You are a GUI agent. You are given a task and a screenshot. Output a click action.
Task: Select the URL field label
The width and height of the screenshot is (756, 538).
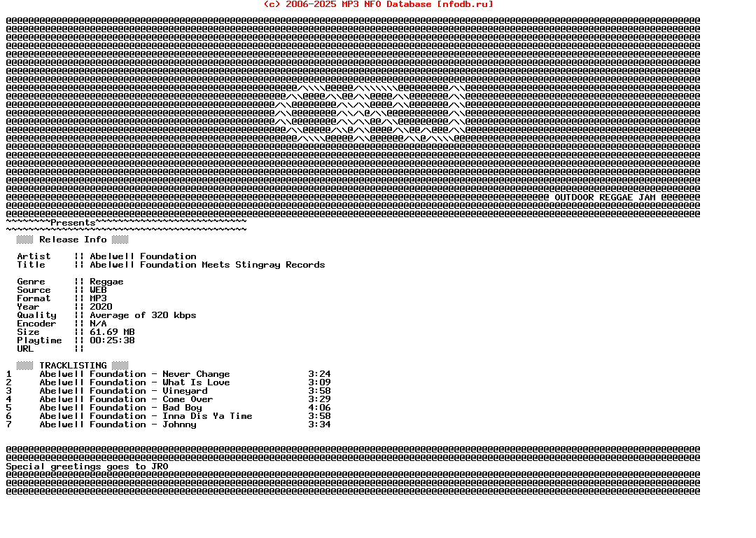[25, 349]
